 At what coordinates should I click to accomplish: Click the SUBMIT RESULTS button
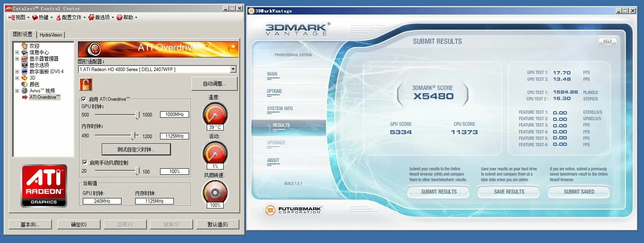tap(439, 192)
